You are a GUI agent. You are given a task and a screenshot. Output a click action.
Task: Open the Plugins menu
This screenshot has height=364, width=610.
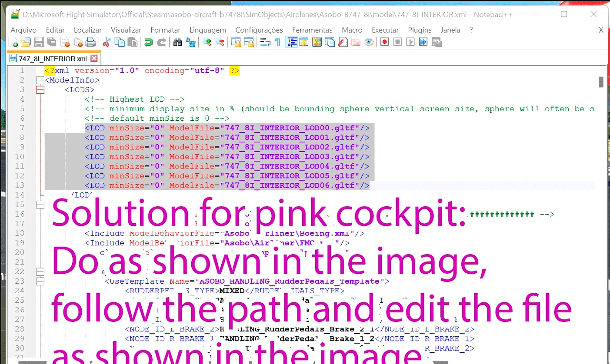(x=419, y=30)
